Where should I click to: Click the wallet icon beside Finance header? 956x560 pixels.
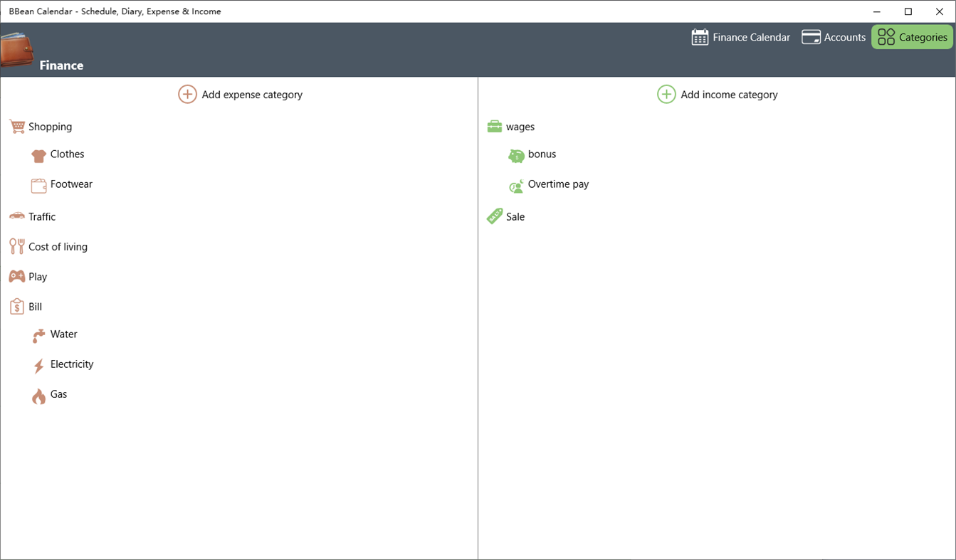(17, 49)
